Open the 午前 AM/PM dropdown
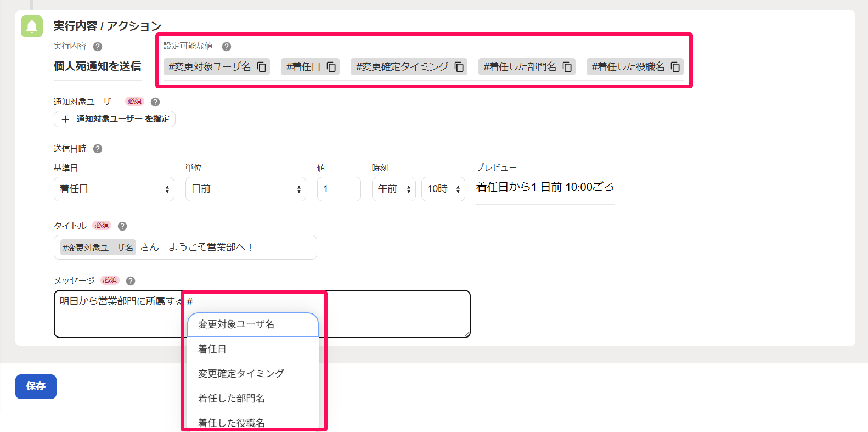This screenshot has height=432, width=868. (x=394, y=189)
